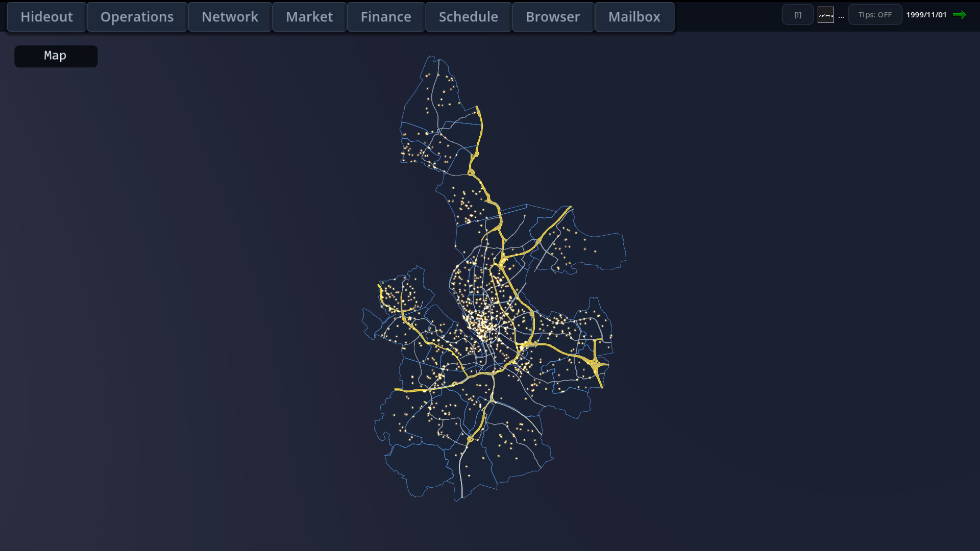This screenshot has height=551, width=980.
Task: Open the Hideout tab
Action: click(46, 17)
